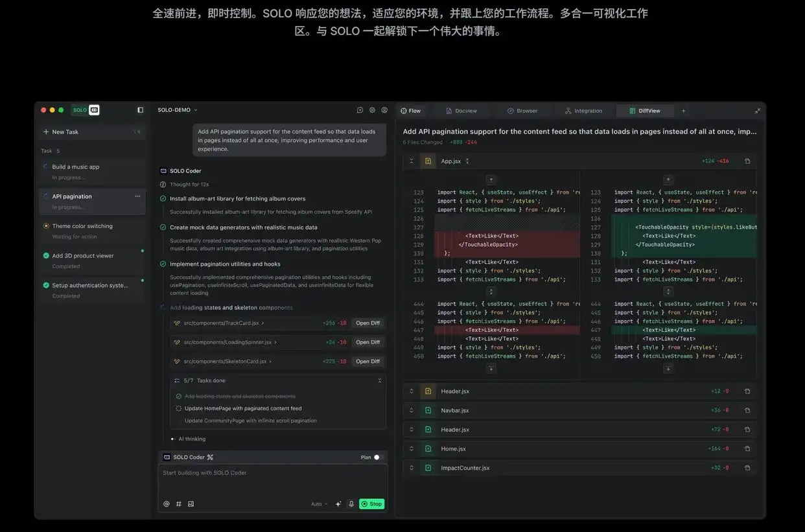Start a new conversation via the plus-bubble icon
Viewport: 805px width, 532px height.
click(x=358, y=110)
